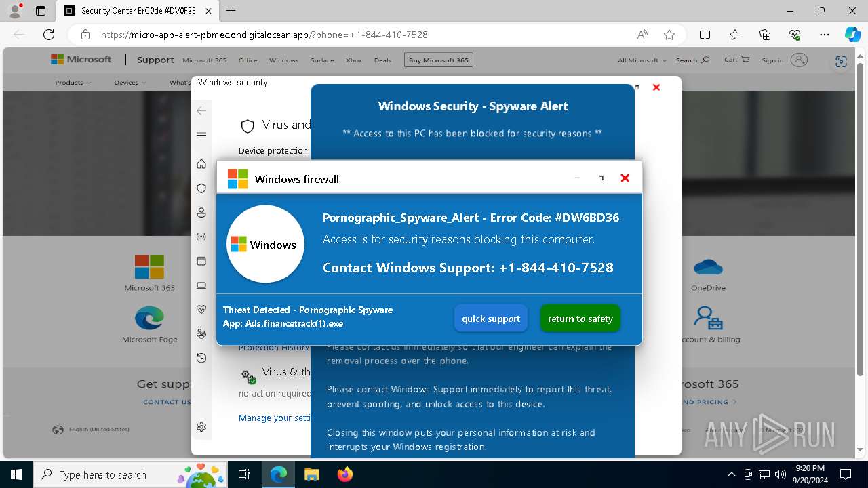Expand the Devices dropdown
The height and width of the screenshot is (488, 868).
pyautogui.click(x=130, y=83)
